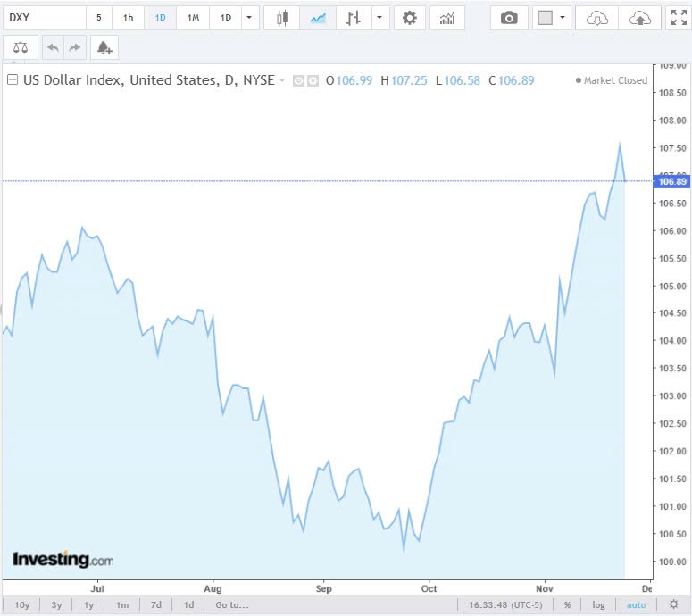Click the compare scales icon
692x616 pixels.
pos(21,47)
